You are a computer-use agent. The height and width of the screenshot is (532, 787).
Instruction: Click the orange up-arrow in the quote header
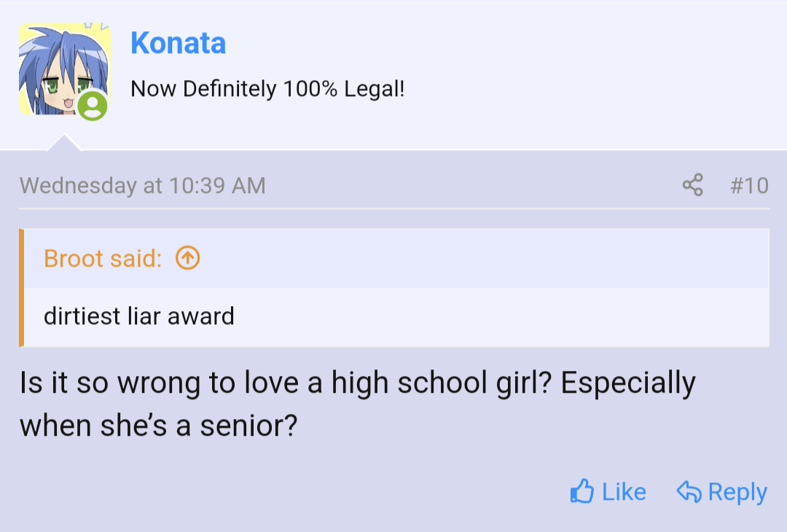[188, 258]
